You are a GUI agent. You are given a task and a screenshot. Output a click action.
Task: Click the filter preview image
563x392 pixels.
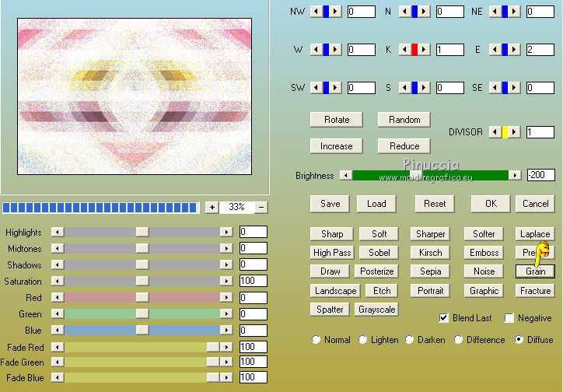coord(135,96)
